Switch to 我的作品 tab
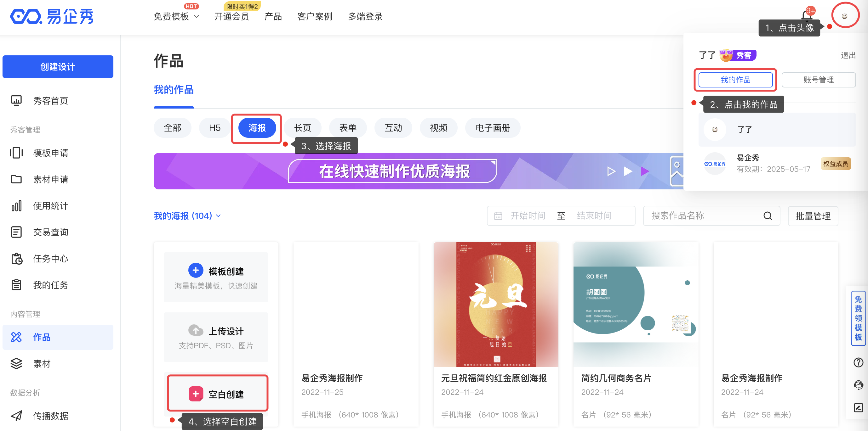Viewport: 868px width, 431px height. click(x=174, y=90)
